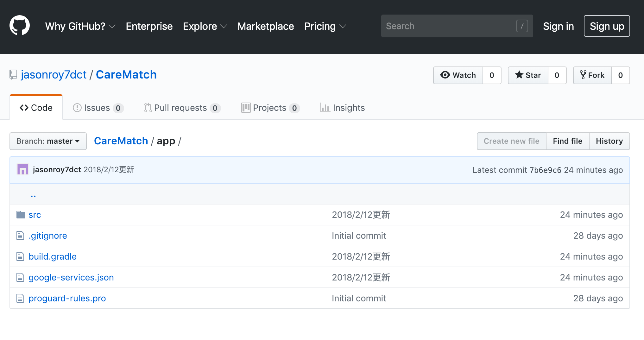Open commit 7b6e9c6
This screenshot has height=340, width=644.
pos(546,170)
